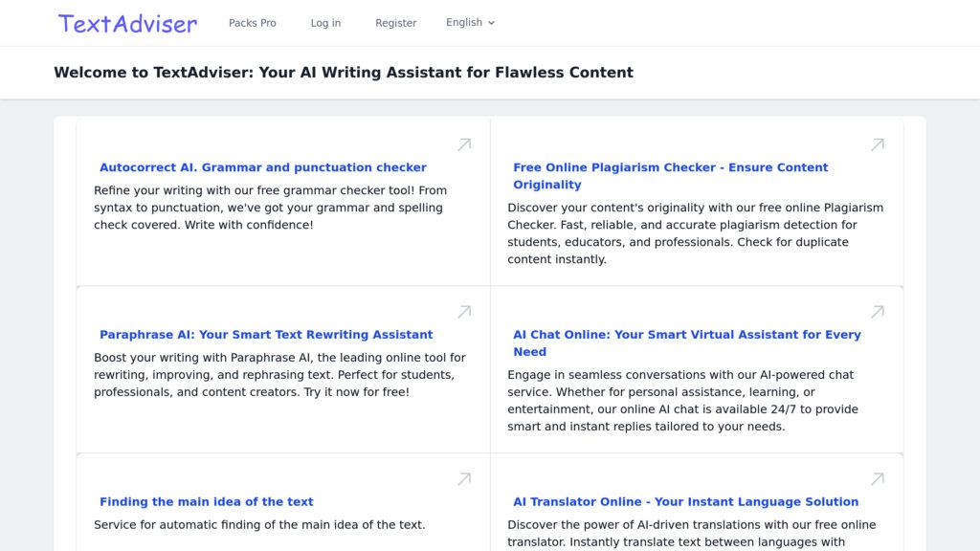This screenshot has width=980, height=551.
Task: Click arrow icon on Plagiarism Checker card
Action: (x=878, y=145)
